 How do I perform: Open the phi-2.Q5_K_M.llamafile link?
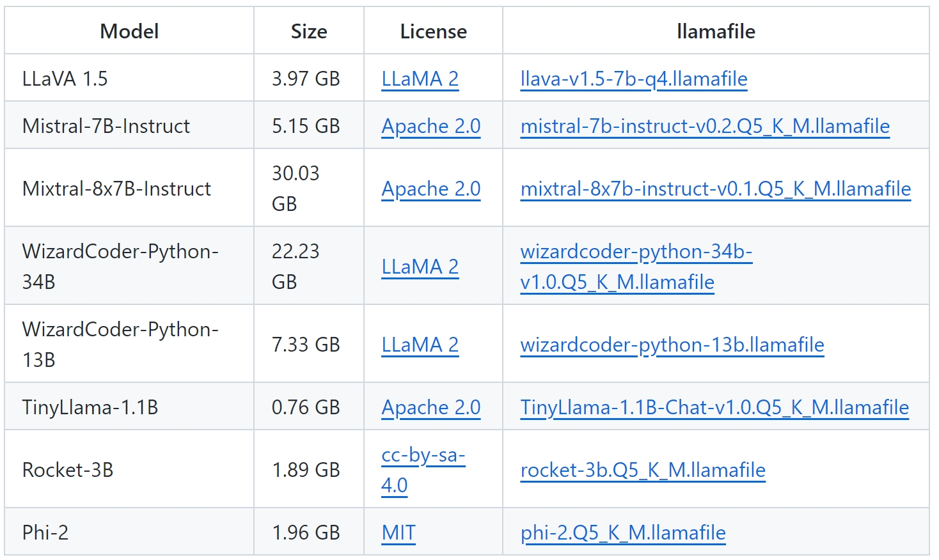[623, 533]
